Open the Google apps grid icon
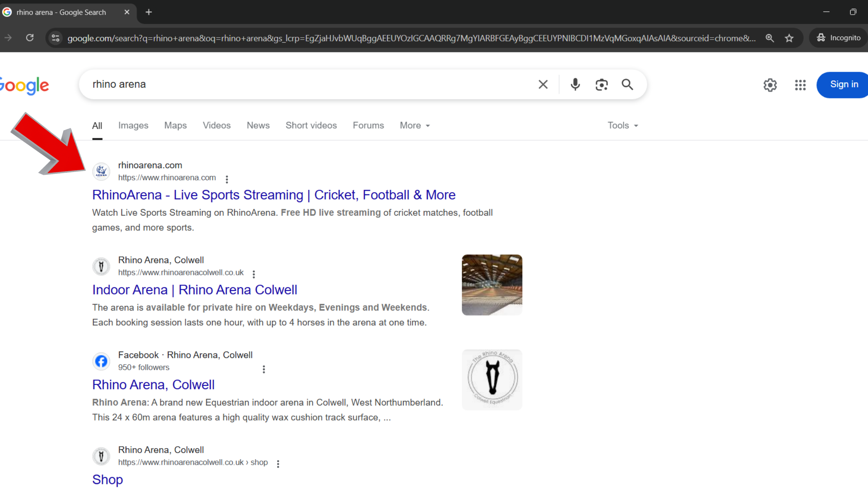 coord(800,85)
